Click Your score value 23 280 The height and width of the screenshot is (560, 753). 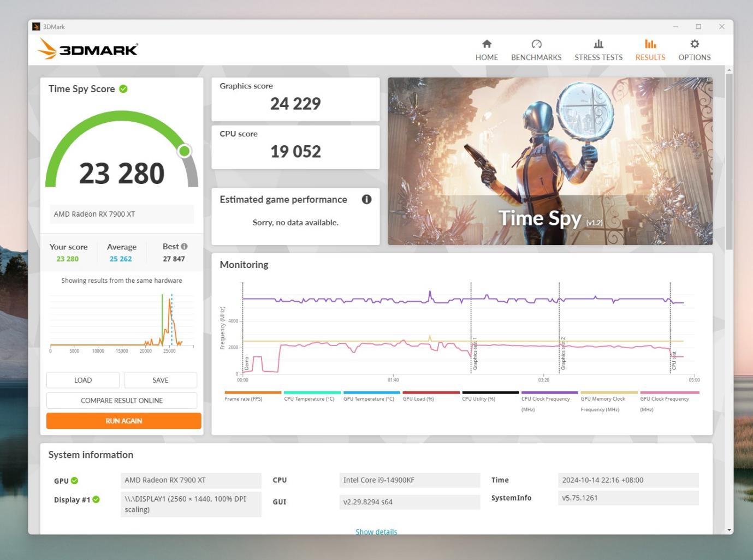click(68, 259)
